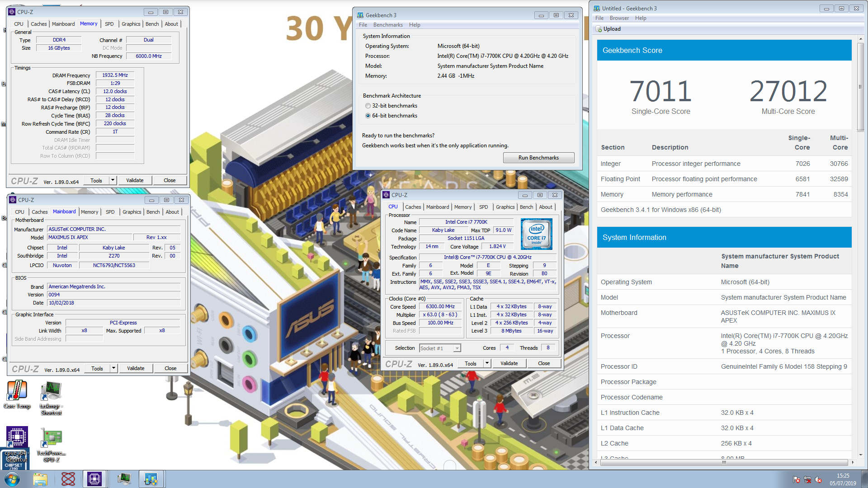The height and width of the screenshot is (488, 868).
Task: Click the Run Benchmarks button
Action: pos(538,158)
